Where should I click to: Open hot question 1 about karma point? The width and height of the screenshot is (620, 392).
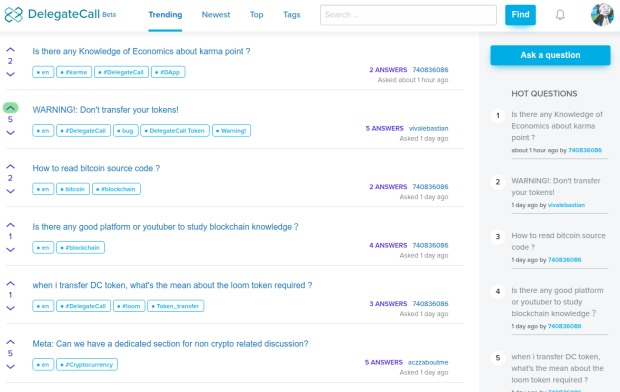[x=557, y=126]
